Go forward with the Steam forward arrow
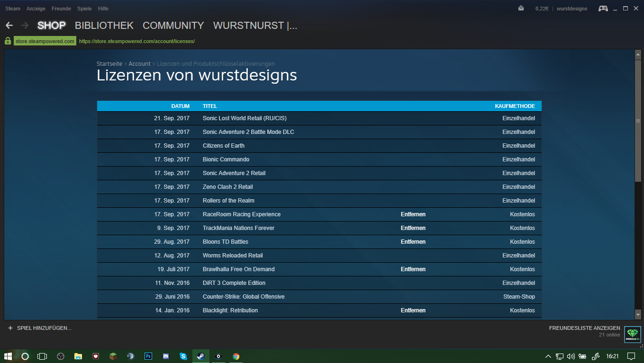The image size is (644, 363). pos(25,26)
